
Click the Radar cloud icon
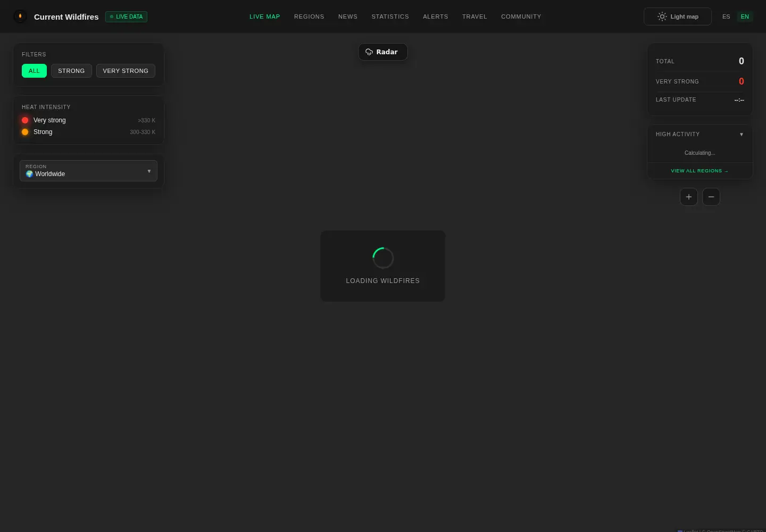[x=369, y=52]
